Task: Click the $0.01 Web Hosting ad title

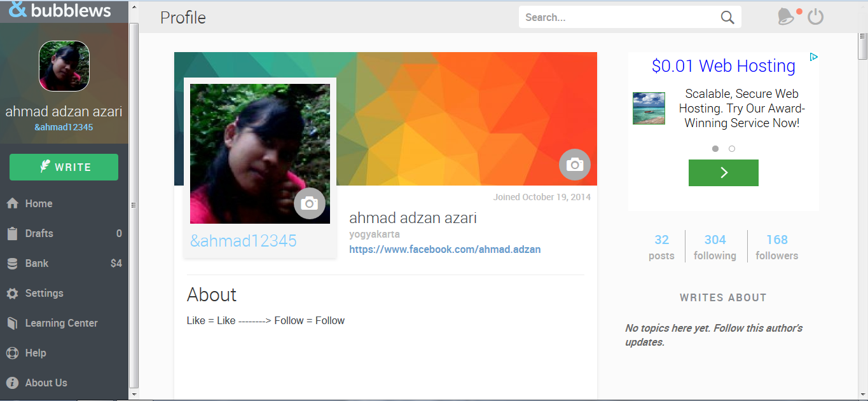Action: [724, 66]
